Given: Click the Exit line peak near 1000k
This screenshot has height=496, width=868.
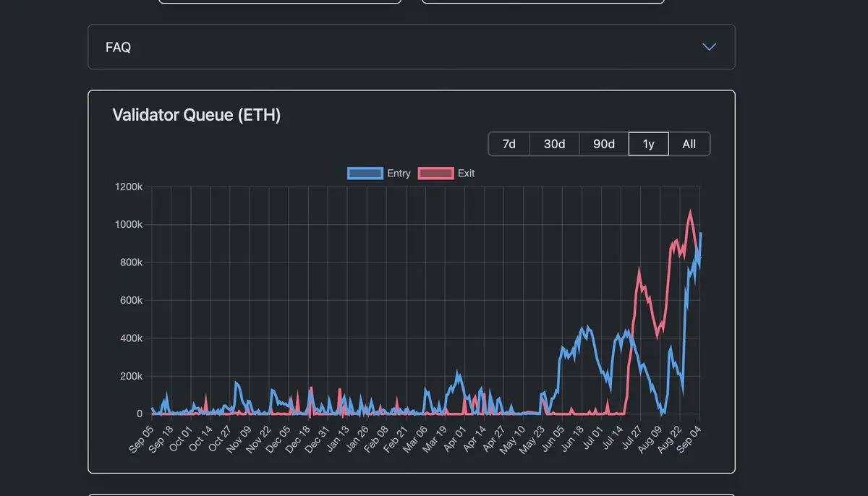Looking at the screenshot, I should [x=690, y=213].
